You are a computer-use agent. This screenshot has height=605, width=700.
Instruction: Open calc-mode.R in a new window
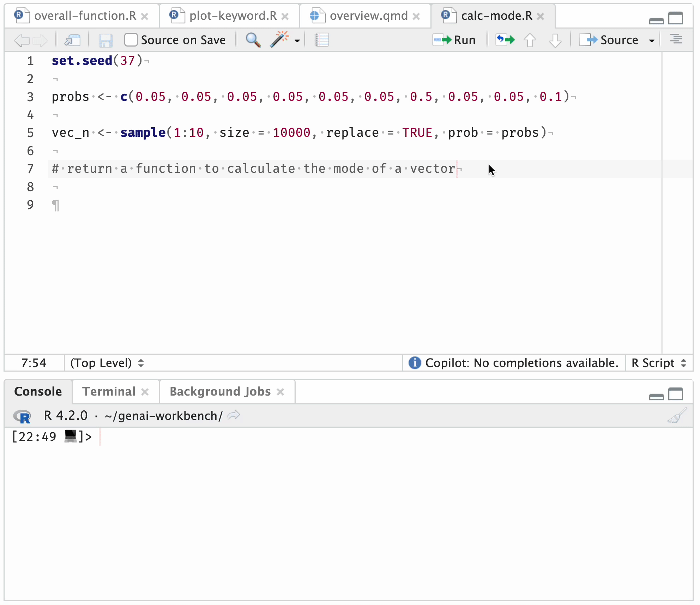72,40
